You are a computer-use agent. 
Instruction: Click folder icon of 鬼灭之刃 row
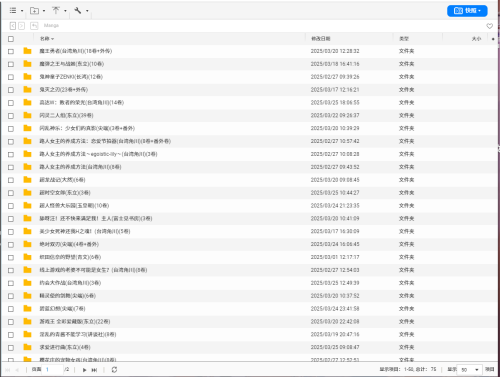[27, 90]
